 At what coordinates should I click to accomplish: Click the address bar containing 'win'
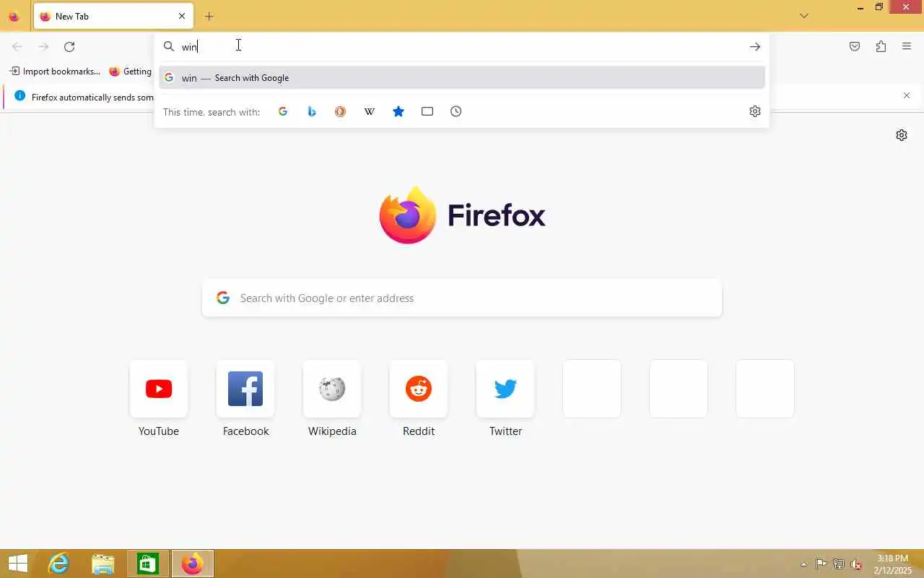(462, 46)
